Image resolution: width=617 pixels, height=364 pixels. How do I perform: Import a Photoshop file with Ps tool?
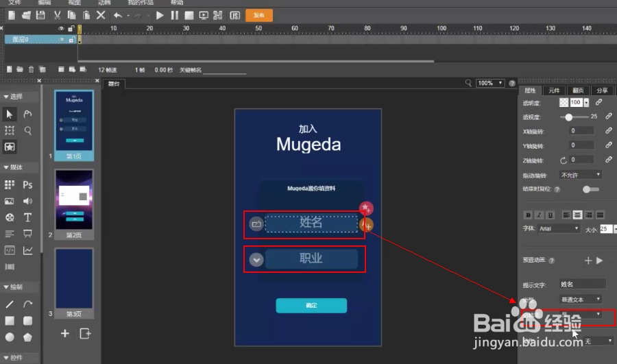pos(27,184)
